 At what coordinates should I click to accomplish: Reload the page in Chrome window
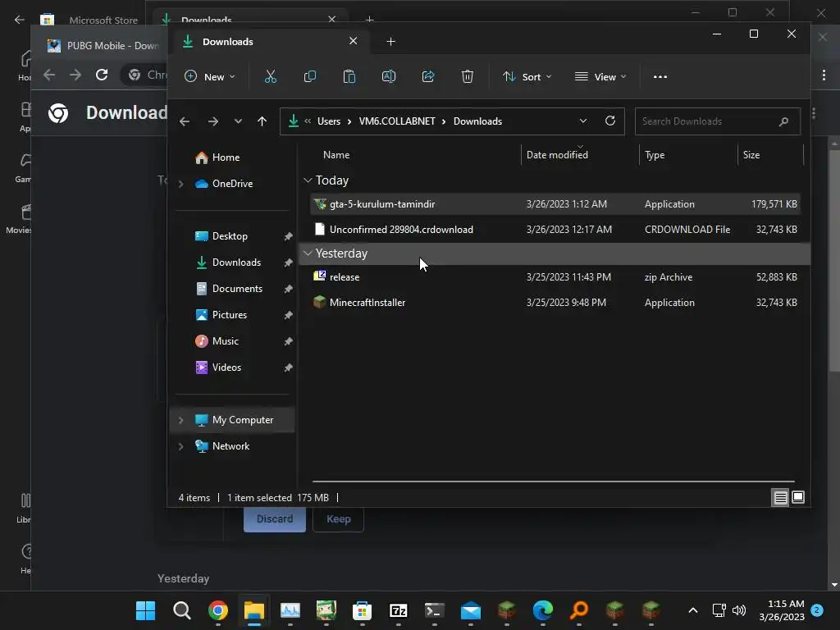tap(102, 75)
